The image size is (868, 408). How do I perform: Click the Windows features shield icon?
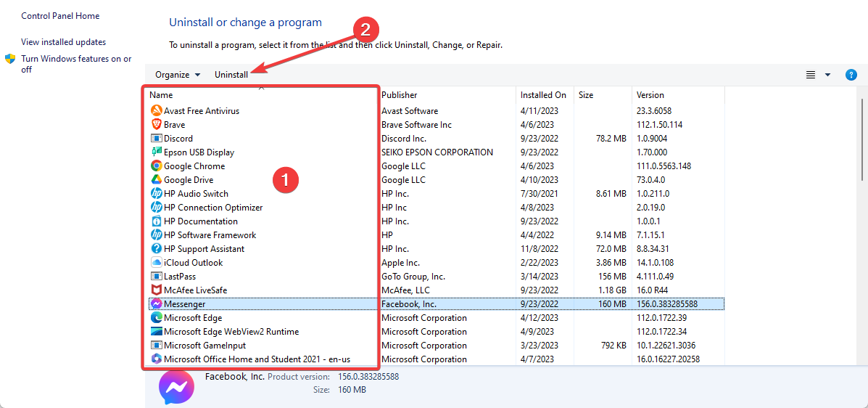tap(10, 59)
